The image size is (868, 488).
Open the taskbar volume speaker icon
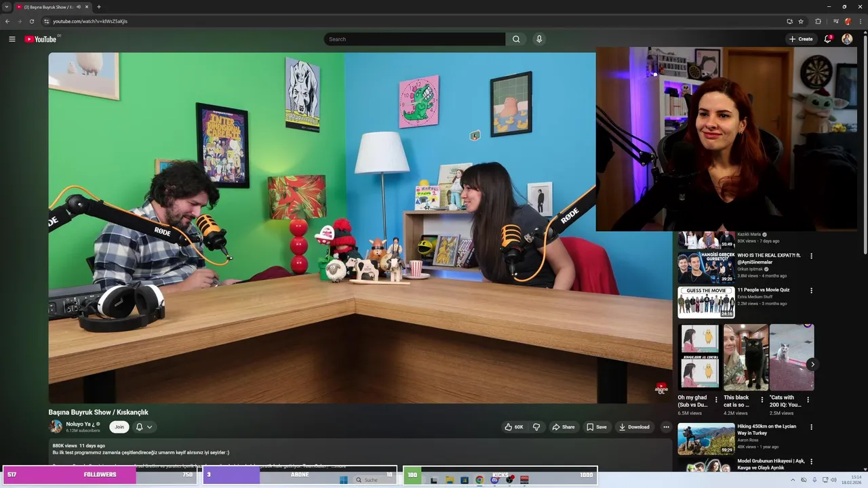tap(833, 480)
